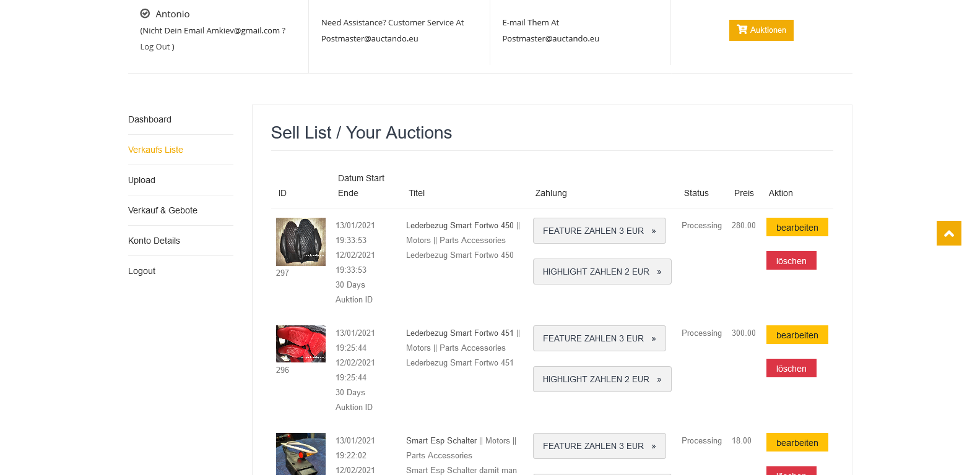
Task: Pay HIGHLIGHT ZAHLEN 2 EUR for Fortwo 450
Action: point(602,272)
